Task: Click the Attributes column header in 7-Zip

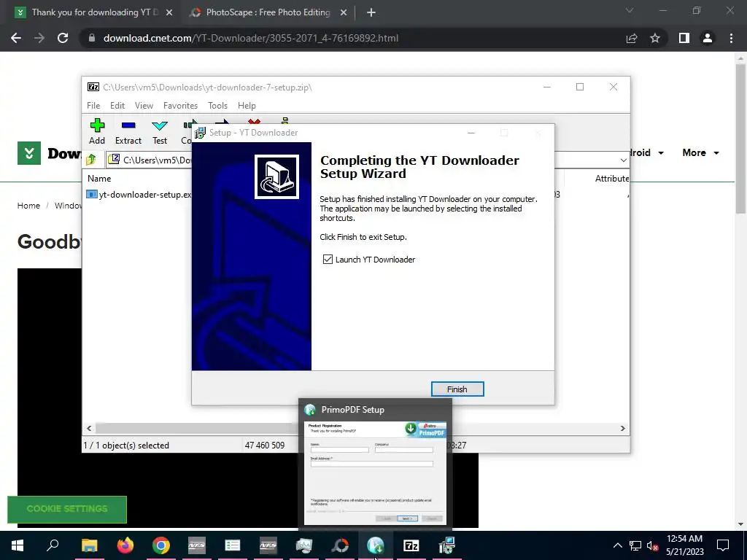Action: (612, 179)
